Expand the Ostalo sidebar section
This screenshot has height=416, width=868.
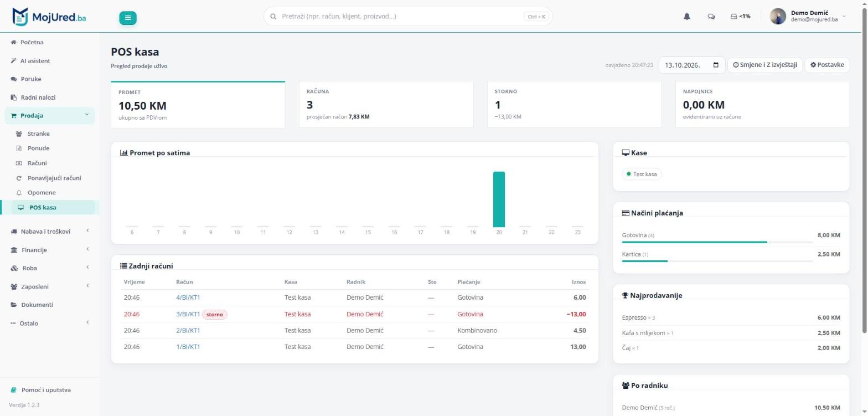pyautogui.click(x=50, y=323)
